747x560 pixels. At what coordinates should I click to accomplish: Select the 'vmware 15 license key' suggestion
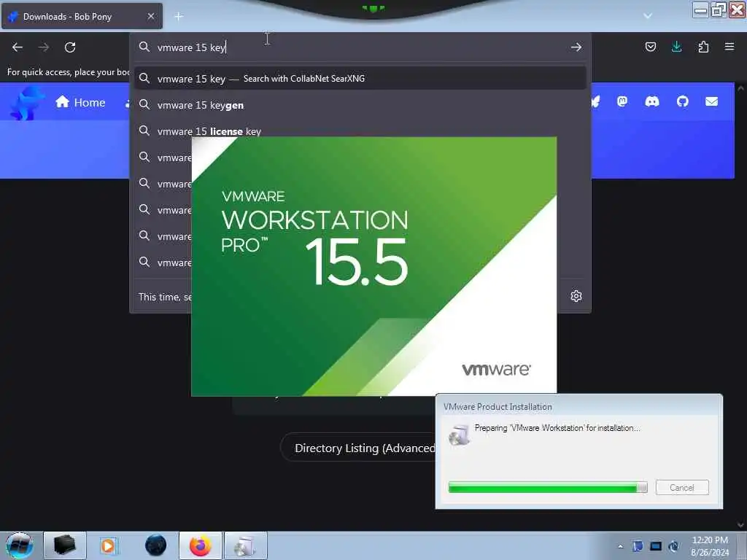(360, 130)
